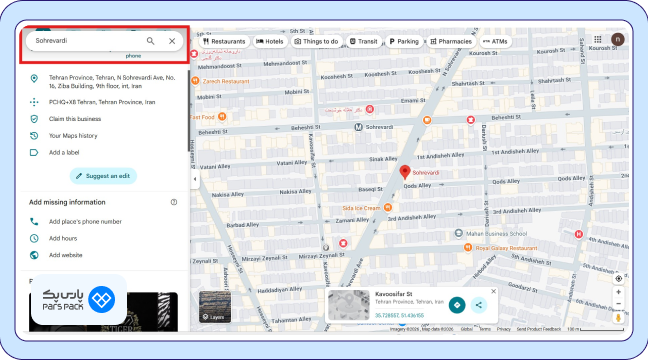Open the account profile avatar
This screenshot has width=648, height=360.
pos(618,39)
